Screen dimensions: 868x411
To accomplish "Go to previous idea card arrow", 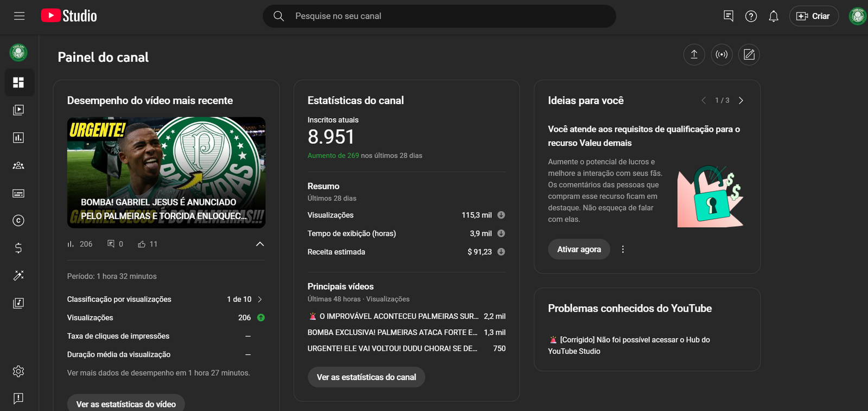I will 704,100.
